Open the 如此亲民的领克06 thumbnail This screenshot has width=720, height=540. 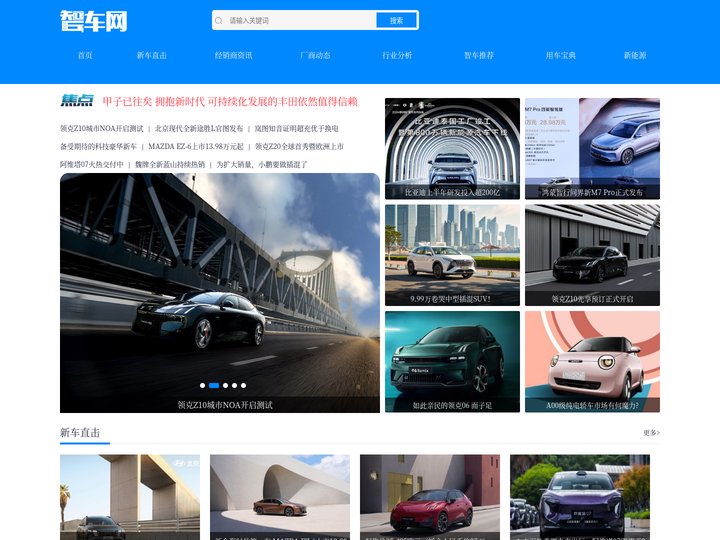coord(452,362)
